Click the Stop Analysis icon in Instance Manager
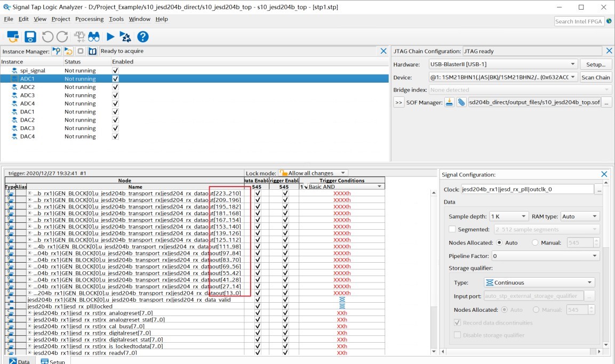 [81, 51]
